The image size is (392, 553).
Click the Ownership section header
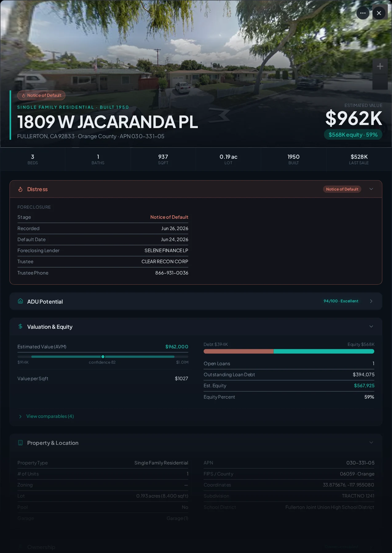click(x=196, y=547)
